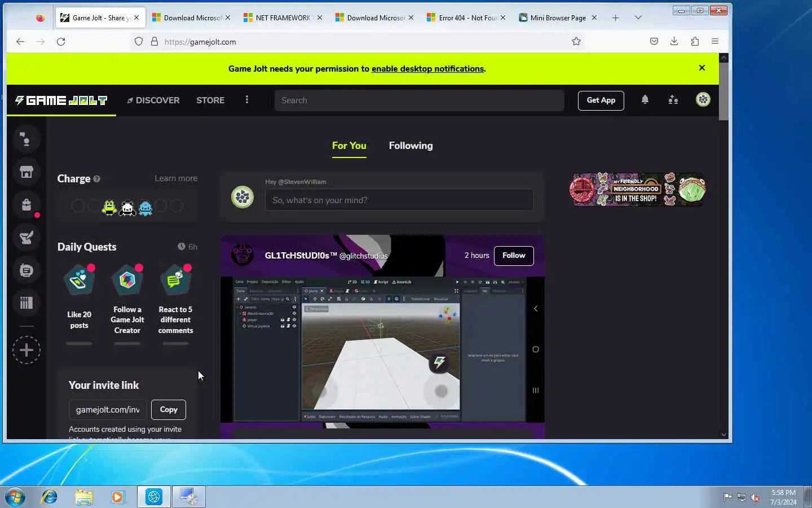
Task: Click the Charge sticker meter
Action: pos(127,207)
